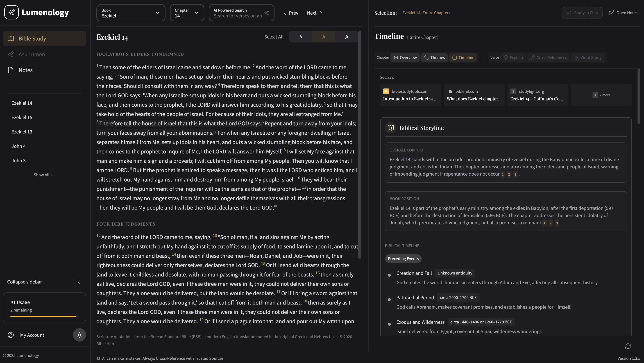The width and height of the screenshot is (644, 363).
Task: Open the Book Ezekiel dropdown
Action: click(x=131, y=13)
